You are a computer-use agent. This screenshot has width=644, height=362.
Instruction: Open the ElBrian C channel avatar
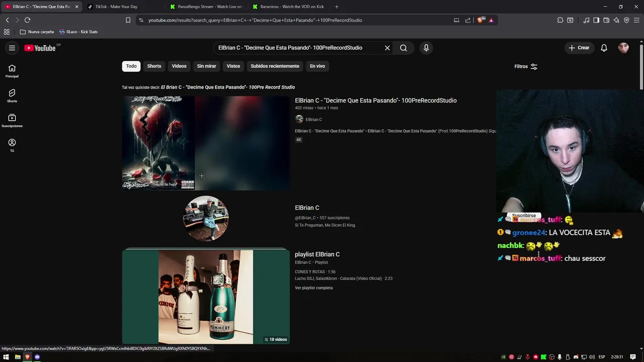coord(206,219)
